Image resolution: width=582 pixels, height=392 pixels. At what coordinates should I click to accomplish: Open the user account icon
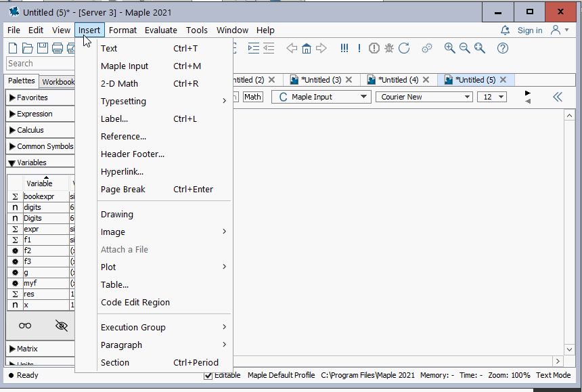[556, 30]
